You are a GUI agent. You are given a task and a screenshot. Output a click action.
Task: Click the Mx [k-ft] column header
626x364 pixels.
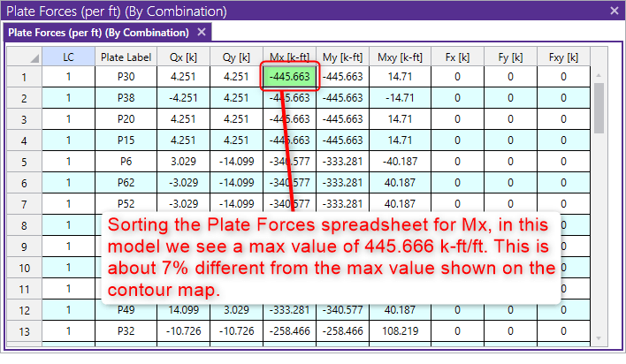(x=289, y=57)
